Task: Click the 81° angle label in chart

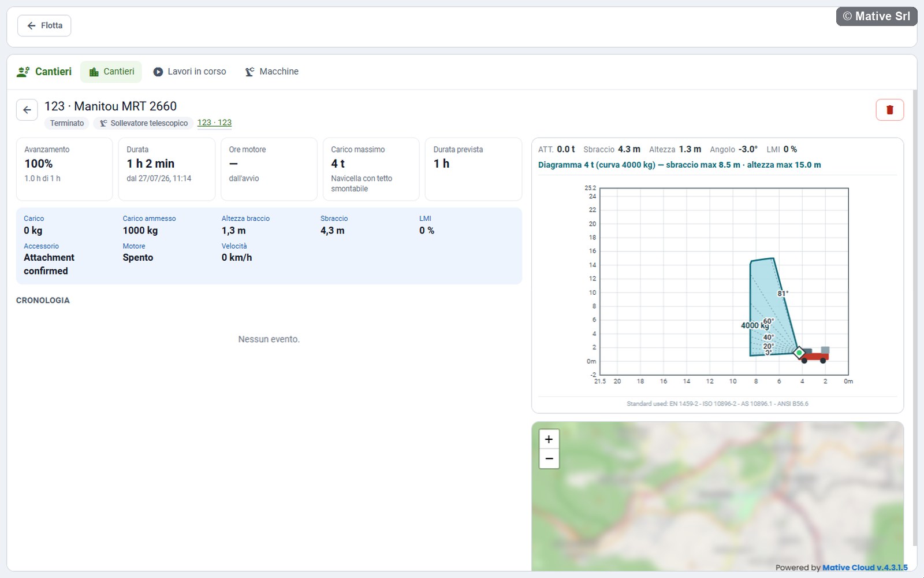Action: click(x=783, y=293)
